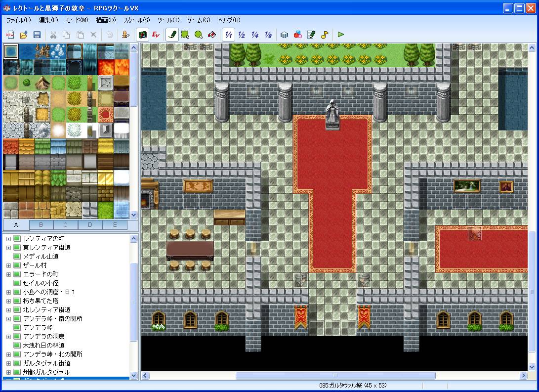539x392 pixels.
Task: Open the Script Editor icon
Action: click(311, 35)
